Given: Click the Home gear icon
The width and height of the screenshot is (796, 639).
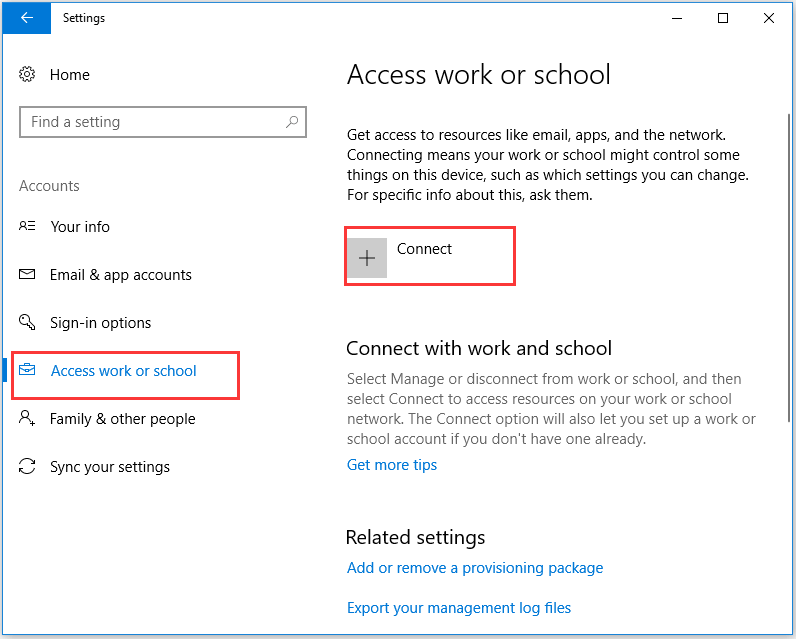Looking at the screenshot, I should pyautogui.click(x=27, y=74).
